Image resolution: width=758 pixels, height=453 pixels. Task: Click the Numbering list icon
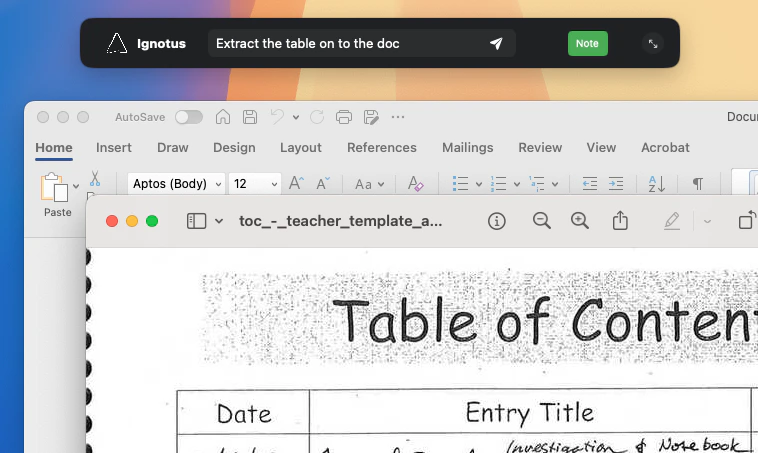[x=498, y=184]
